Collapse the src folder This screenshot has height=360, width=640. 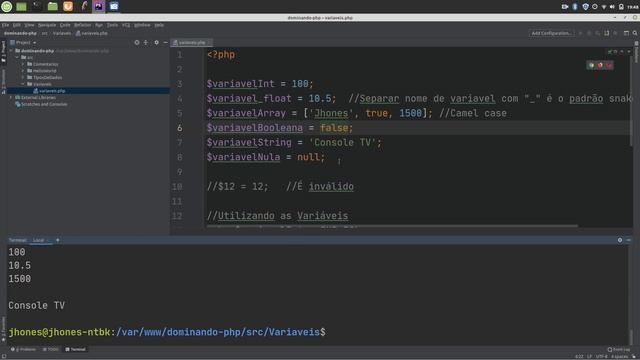coord(17,58)
